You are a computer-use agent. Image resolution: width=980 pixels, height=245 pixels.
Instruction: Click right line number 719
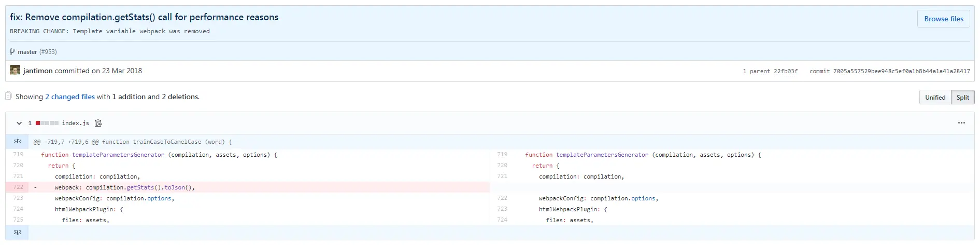click(502, 154)
